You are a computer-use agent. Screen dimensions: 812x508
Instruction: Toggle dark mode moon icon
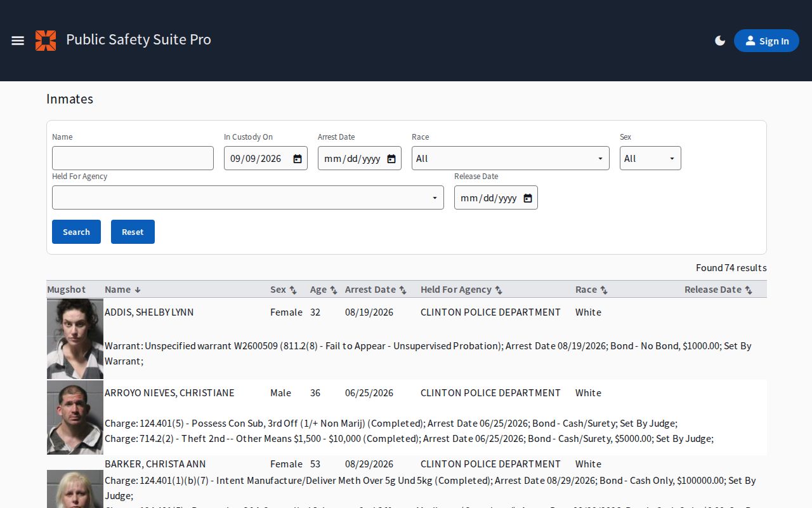click(x=720, y=41)
